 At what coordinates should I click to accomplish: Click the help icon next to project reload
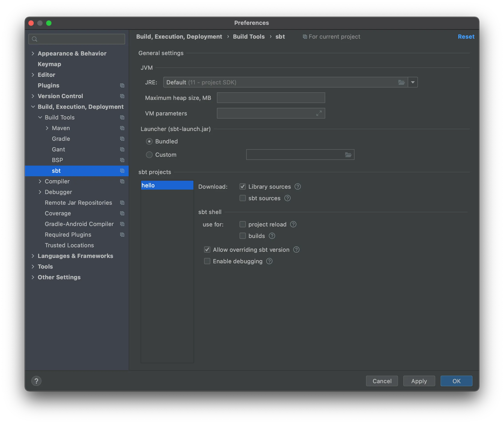293,224
